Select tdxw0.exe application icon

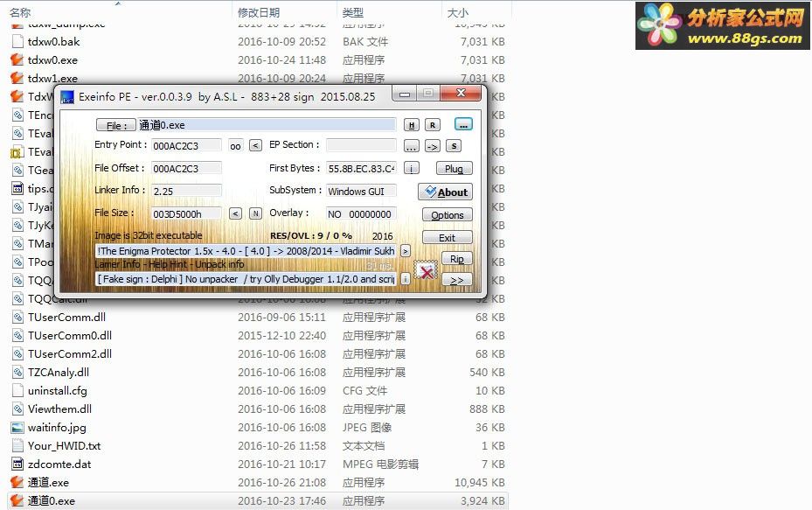click(17, 59)
